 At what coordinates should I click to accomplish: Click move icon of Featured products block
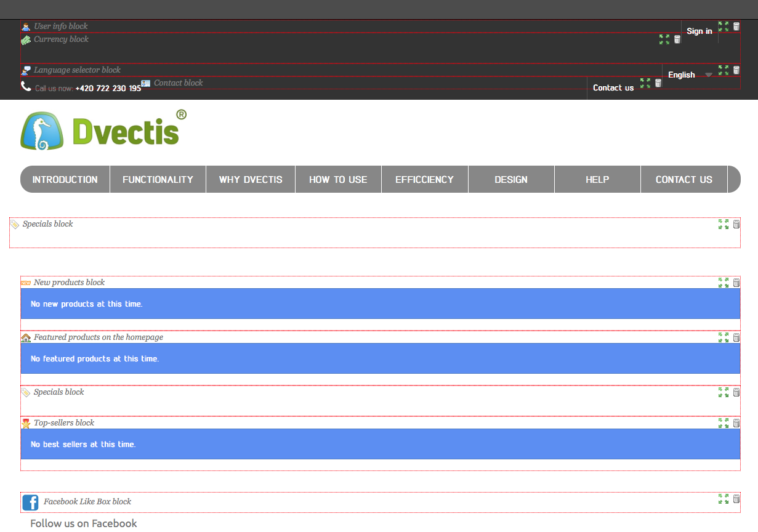tap(724, 337)
